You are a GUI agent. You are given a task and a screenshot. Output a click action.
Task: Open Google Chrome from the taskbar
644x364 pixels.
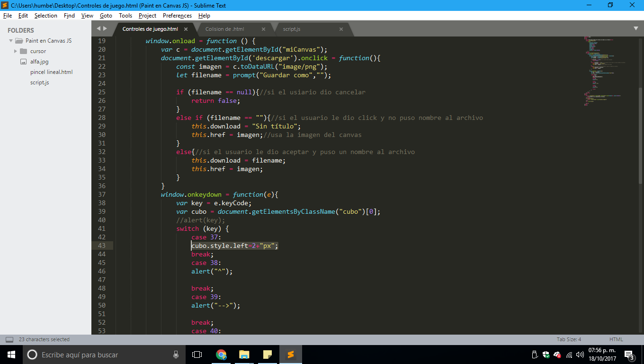click(221, 355)
